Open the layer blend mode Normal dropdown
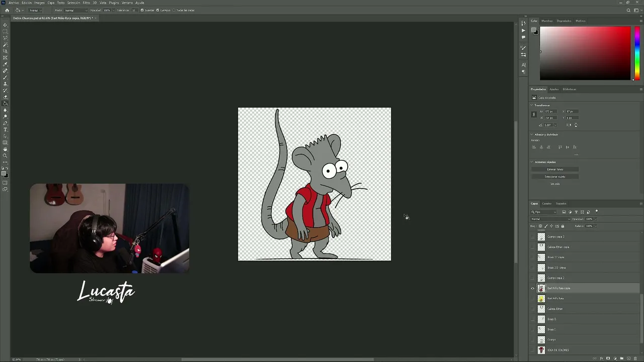The image size is (644, 362). click(x=550, y=219)
